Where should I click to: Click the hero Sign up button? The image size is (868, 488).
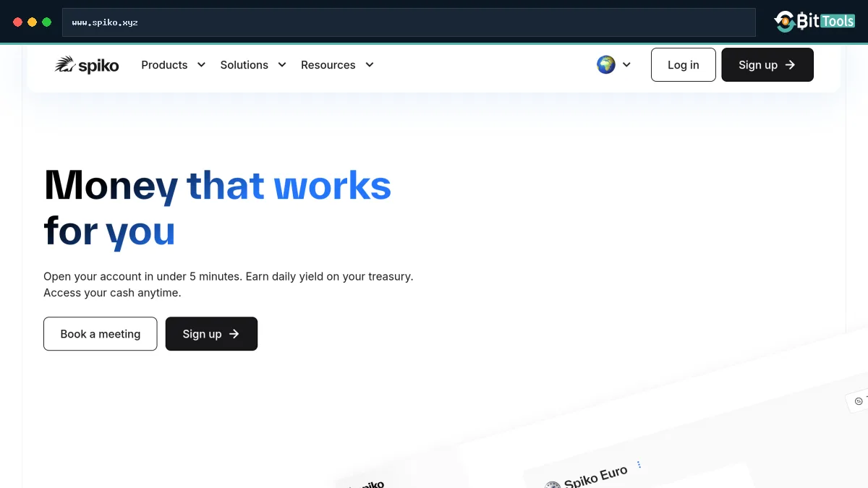[211, 334]
